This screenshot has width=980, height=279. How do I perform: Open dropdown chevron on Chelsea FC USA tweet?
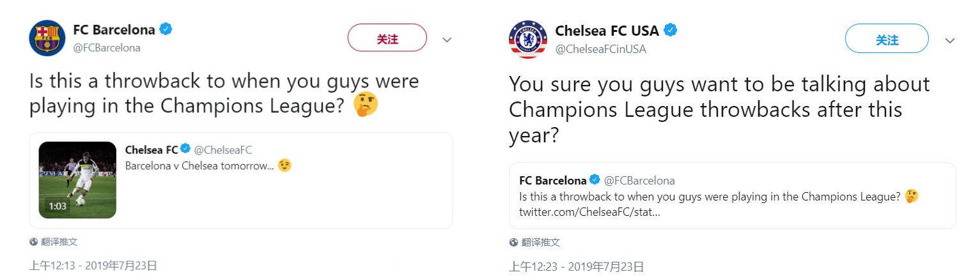point(950,40)
